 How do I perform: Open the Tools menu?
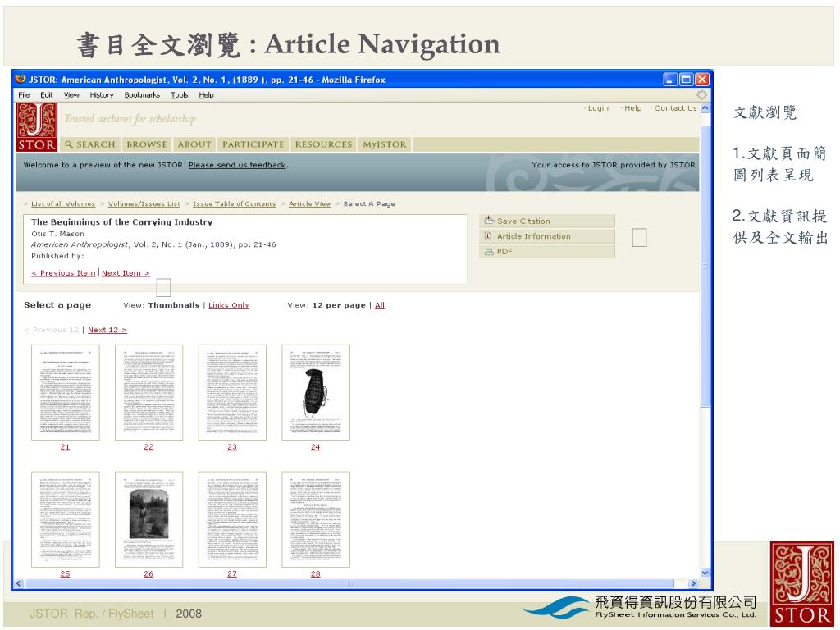point(180,95)
